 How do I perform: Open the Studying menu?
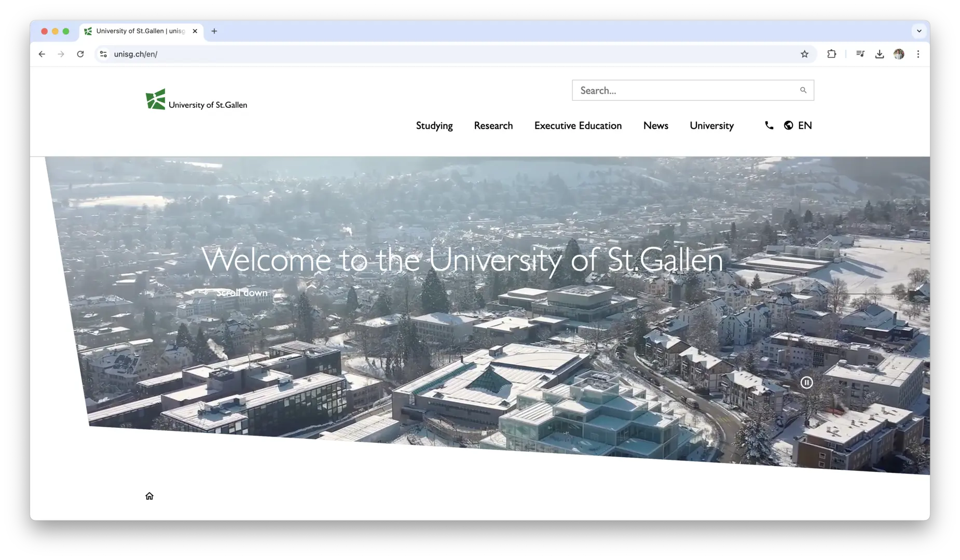pyautogui.click(x=434, y=125)
